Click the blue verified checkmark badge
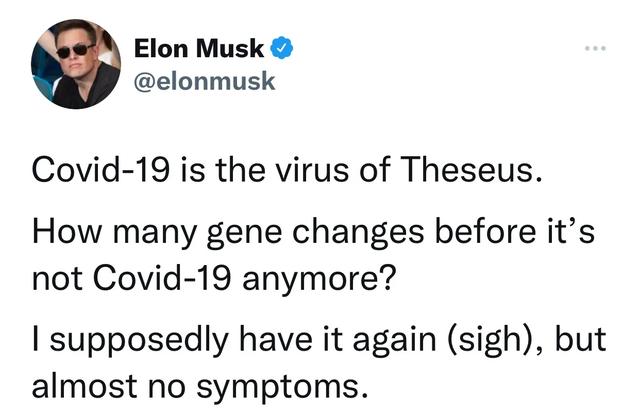The image size is (640, 411). click(282, 48)
